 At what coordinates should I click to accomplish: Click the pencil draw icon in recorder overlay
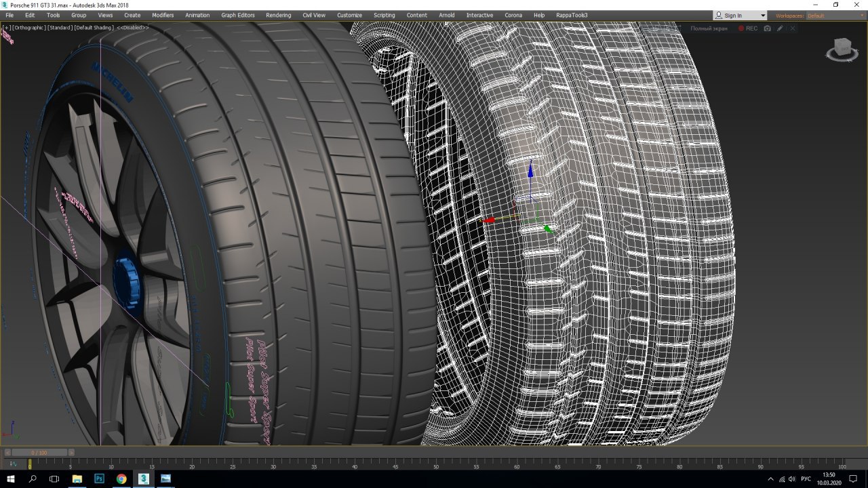780,28
